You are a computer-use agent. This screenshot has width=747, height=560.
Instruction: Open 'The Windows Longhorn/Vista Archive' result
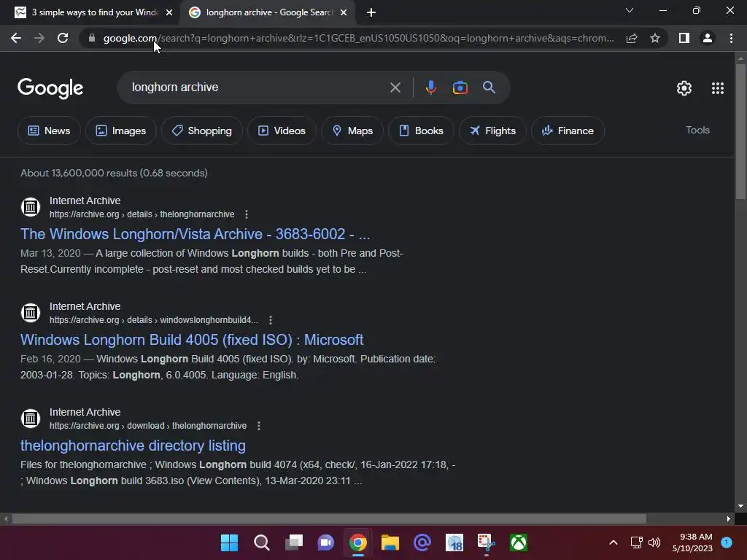196,234
